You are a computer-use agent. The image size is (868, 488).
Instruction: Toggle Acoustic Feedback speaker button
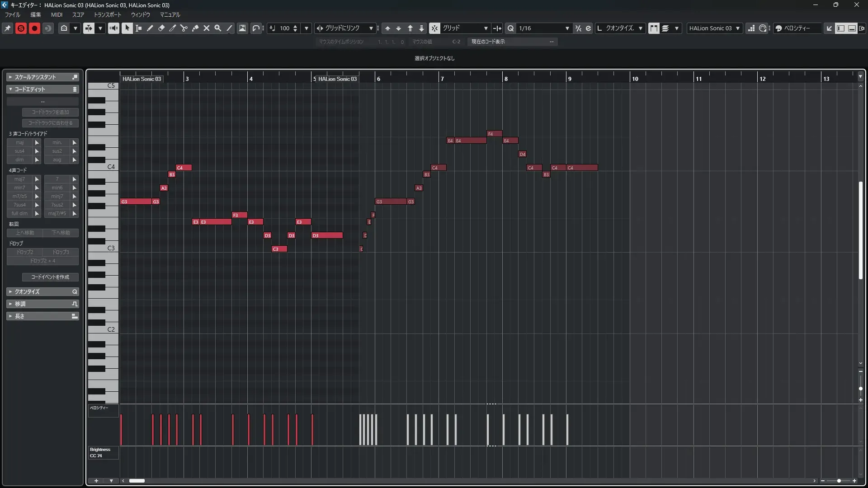[x=113, y=28]
